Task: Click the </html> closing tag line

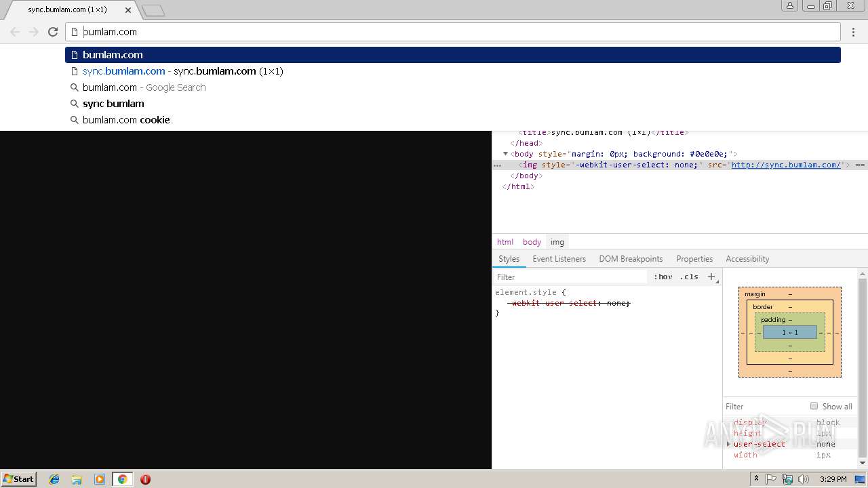Action: [518, 186]
